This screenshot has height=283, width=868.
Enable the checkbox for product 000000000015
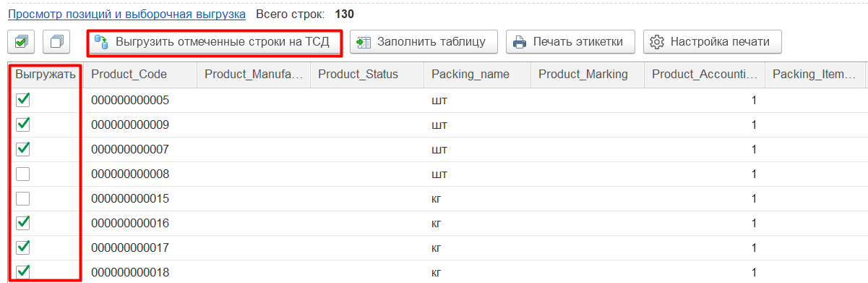23,198
